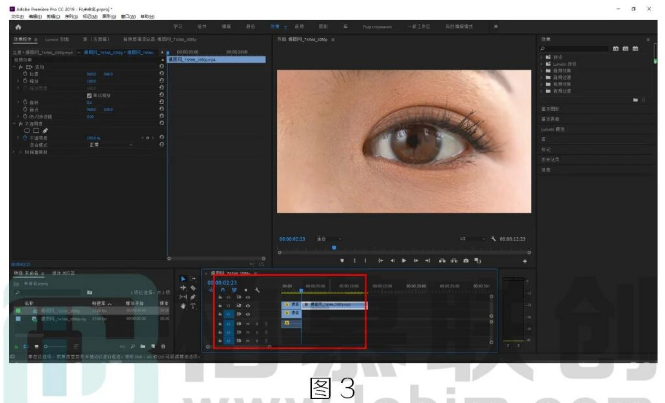This screenshot has height=403, width=665.
Task: Toggle the Opacity stopwatch animation
Action: [x=23, y=138]
